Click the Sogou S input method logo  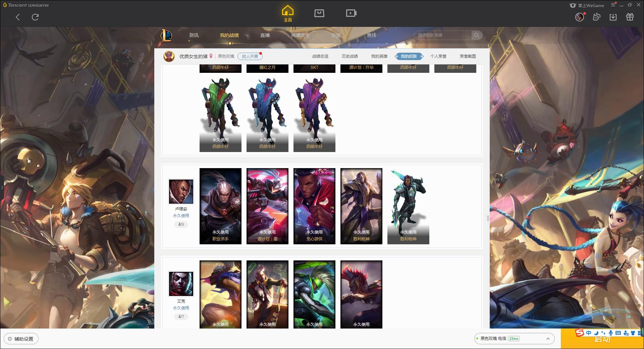pos(580,333)
